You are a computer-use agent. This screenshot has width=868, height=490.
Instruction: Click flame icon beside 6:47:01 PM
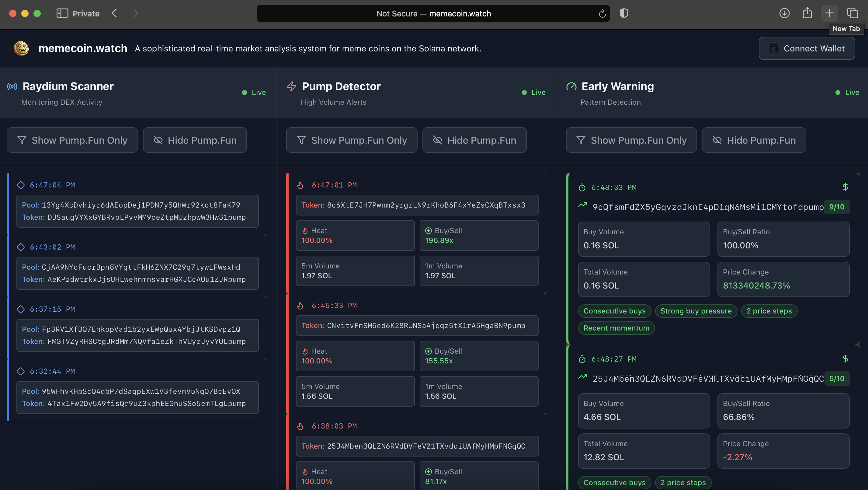[x=300, y=185]
